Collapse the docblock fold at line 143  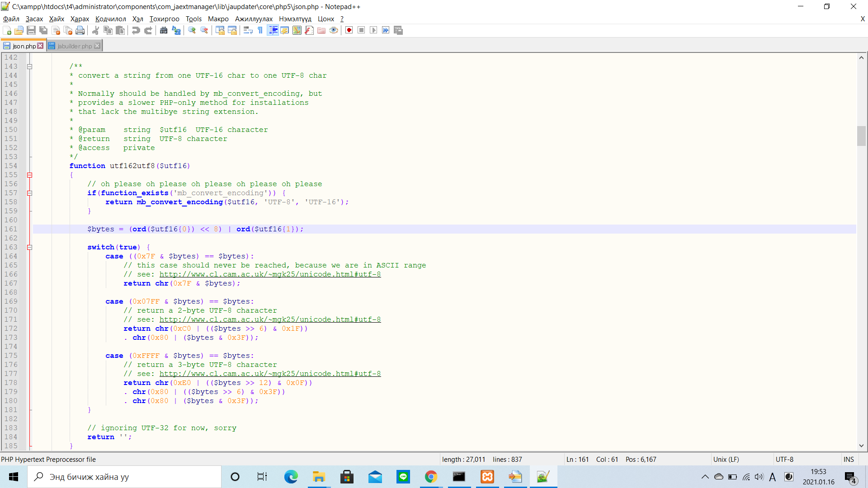[30, 66]
